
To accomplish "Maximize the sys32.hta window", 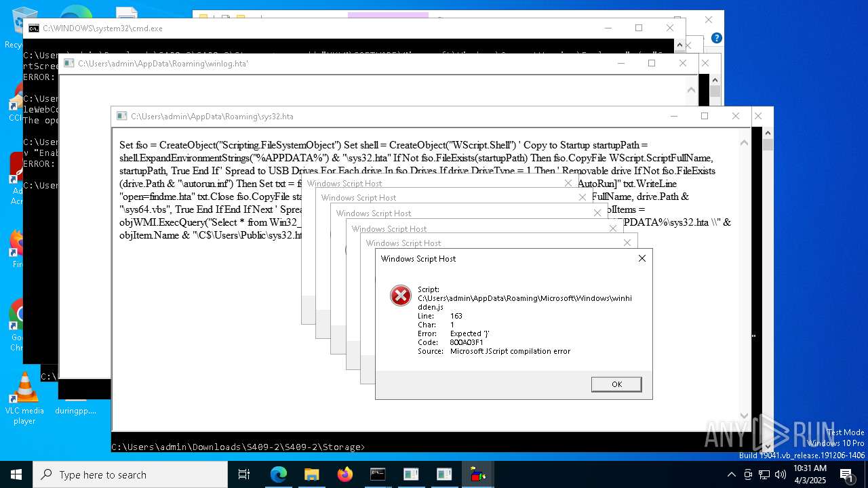I will [704, 116].
